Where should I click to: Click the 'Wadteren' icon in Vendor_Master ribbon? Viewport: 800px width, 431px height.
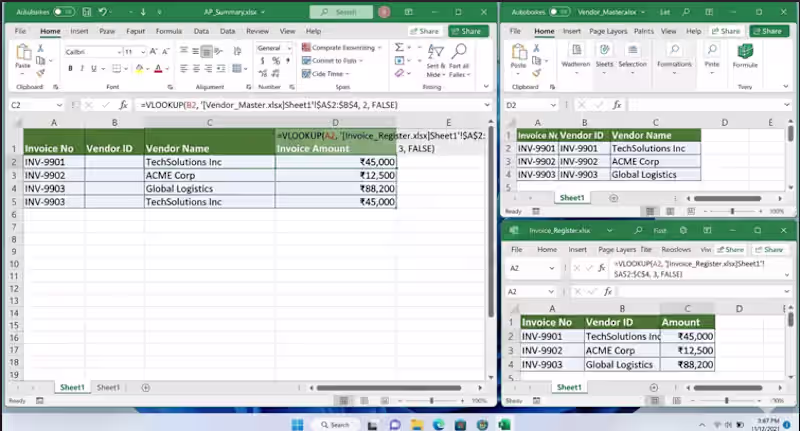[x=576, y=50]
